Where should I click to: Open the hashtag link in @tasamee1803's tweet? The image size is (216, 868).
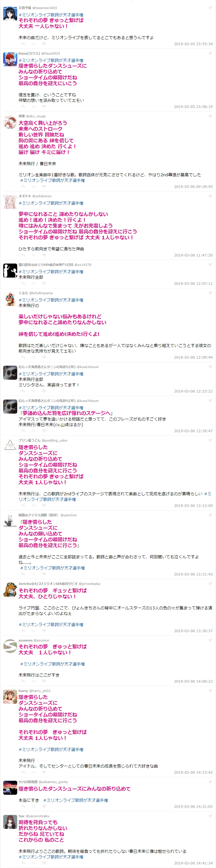[51, 15]
